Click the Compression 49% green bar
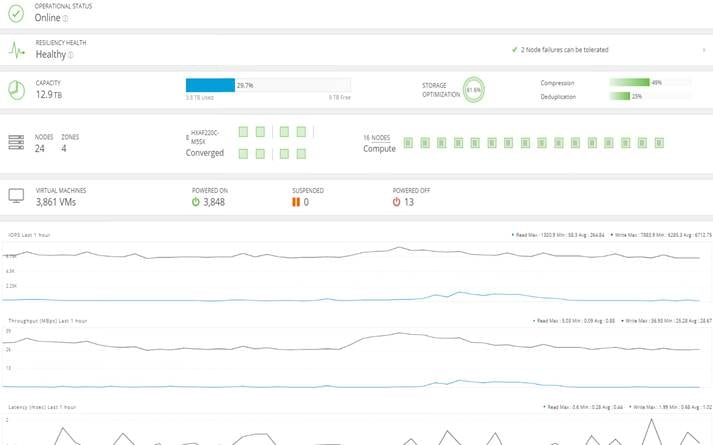Screen dimensions: 713x445 click(629, 82)
